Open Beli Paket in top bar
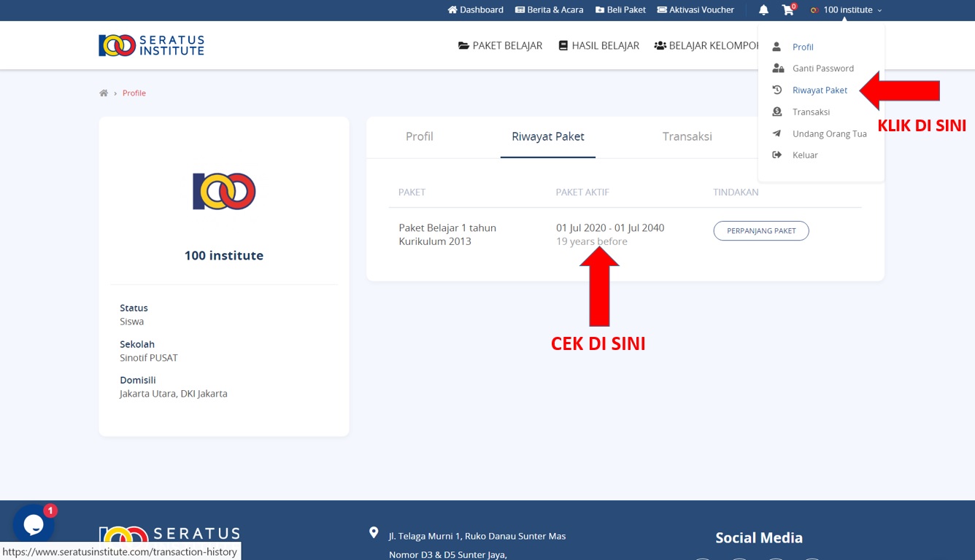Image resolution: width=975 pixels, height=560 pixels. (x=620, y=10)
